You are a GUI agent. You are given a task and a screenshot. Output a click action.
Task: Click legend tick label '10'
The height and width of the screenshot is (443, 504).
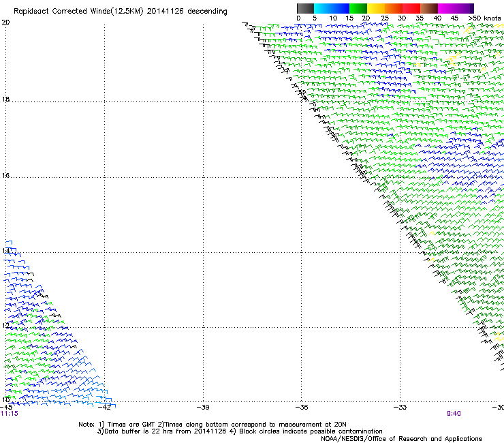333,18
